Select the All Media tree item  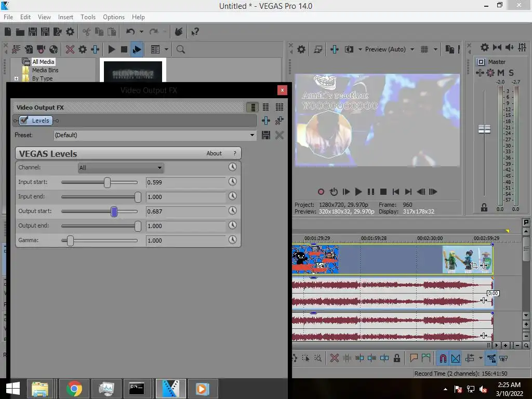point(43,62)
